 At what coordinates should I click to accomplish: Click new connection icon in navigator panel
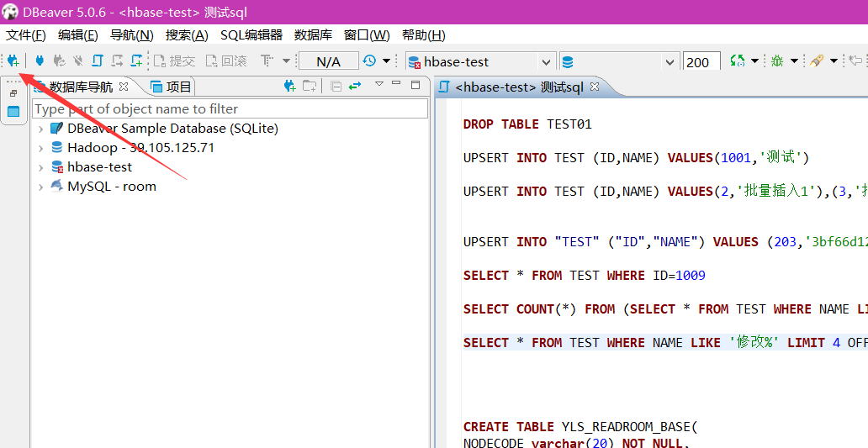click(290, 86)
